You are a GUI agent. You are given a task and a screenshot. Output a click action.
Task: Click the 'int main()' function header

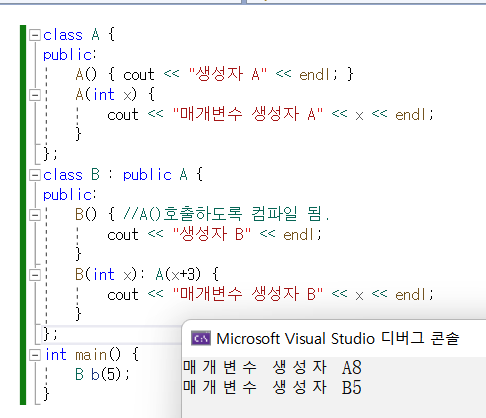click(83, 355)
